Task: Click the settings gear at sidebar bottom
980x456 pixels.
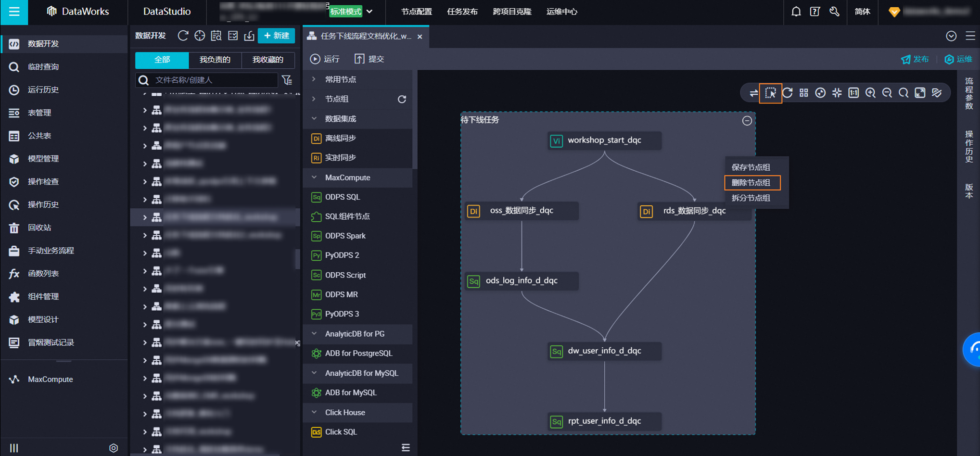Action: (114, 448)
